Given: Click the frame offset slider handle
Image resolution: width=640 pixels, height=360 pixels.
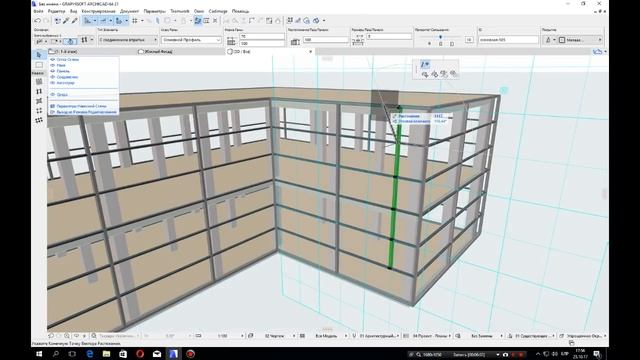Looking at the screenshot, I should coord(440,37).
